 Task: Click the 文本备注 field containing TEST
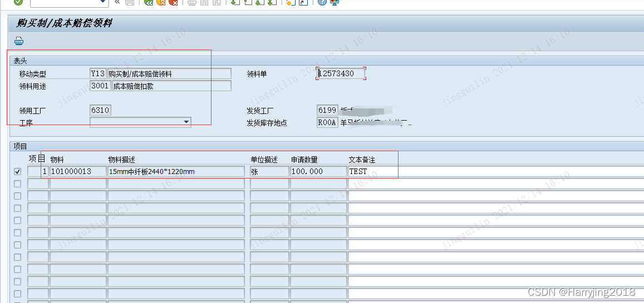click(496, 171)
